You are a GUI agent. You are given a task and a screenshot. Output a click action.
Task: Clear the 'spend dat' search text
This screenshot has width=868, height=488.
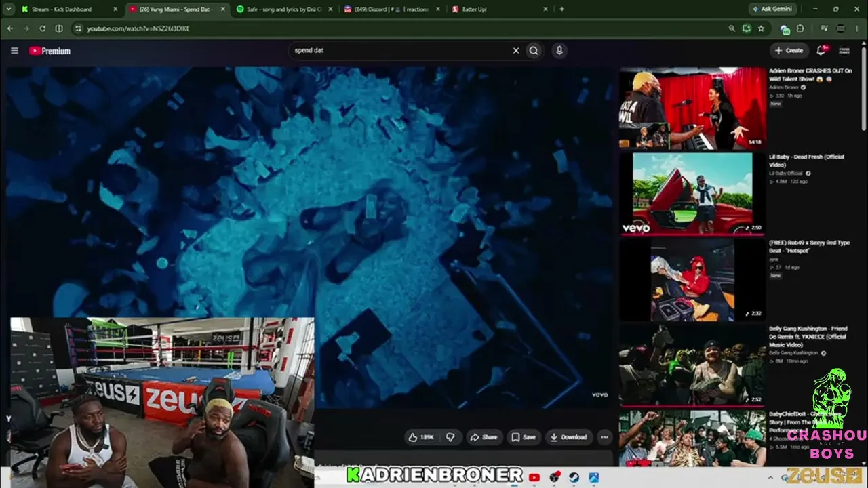point(515,50)
